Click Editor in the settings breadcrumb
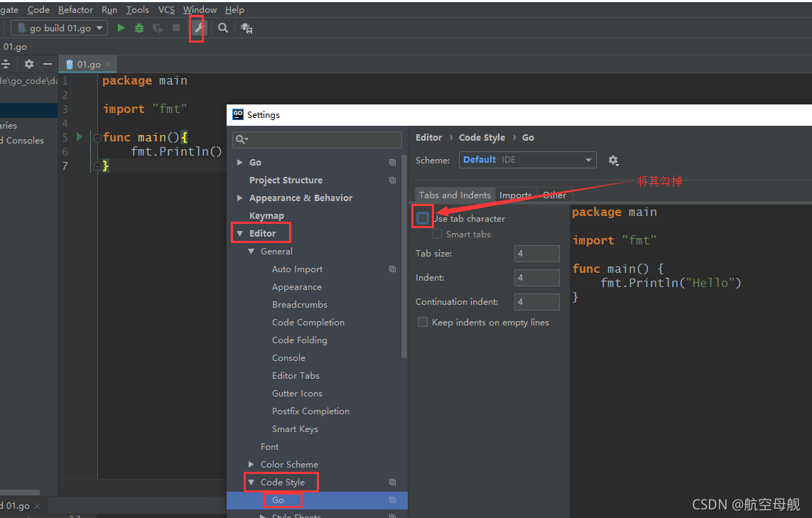This screenshot has width=812, height=518. 429,137
